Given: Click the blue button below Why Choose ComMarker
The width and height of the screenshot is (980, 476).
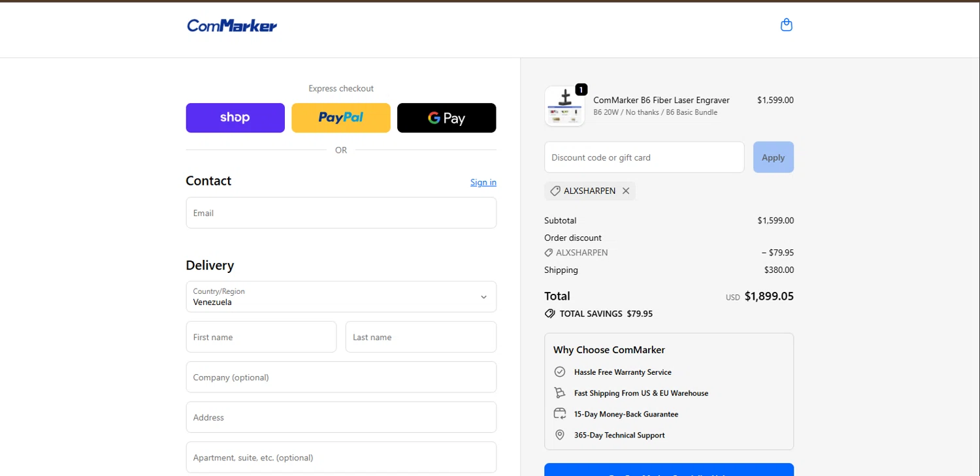Looking at the screenshot, I should [669, 470].
